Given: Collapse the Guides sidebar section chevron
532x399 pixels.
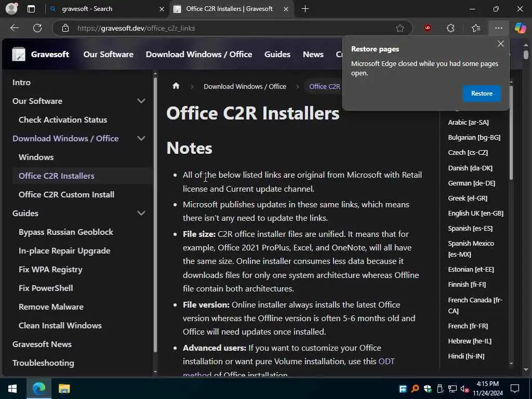Looking at the screenshot, I should [141, 213].
